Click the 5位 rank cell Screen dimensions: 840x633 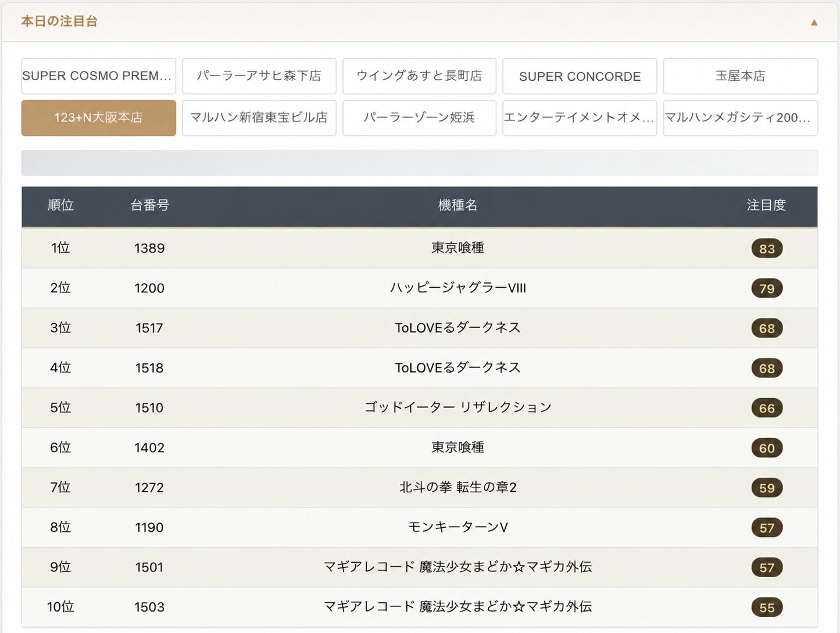click(x=60, y=407)
